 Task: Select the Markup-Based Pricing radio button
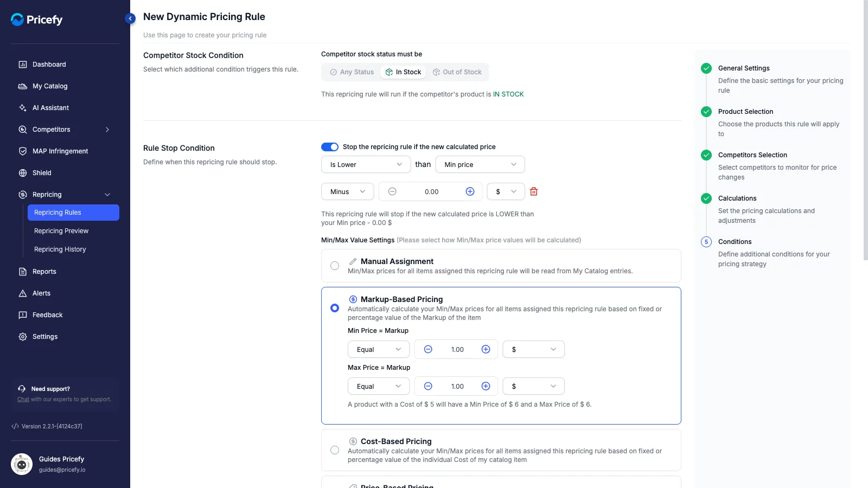(335, 308)
